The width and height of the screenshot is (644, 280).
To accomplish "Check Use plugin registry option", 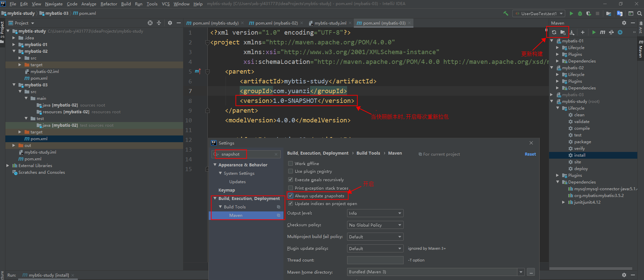I will click(291, 171).
